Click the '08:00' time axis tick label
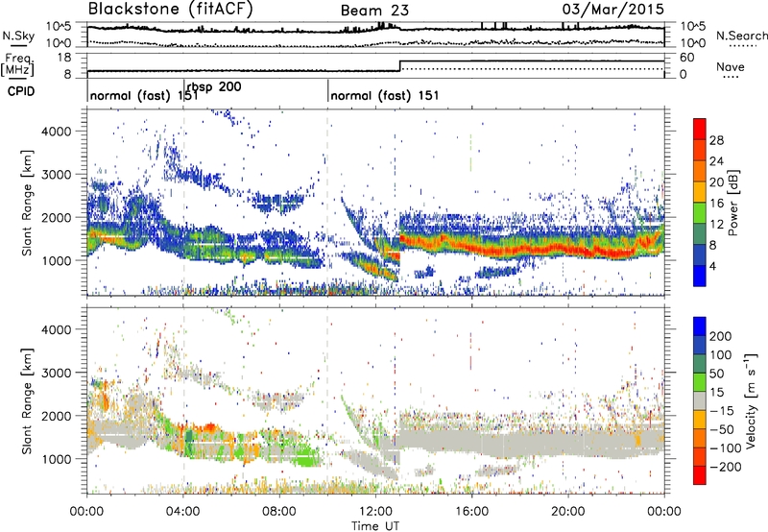The image size is (768, 532). click(x=279, y=512)
